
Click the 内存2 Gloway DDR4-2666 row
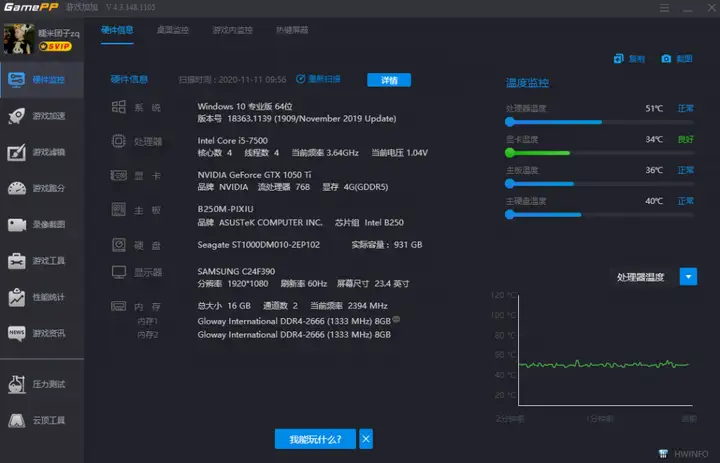pyautogui.click(x=294, y=335)
